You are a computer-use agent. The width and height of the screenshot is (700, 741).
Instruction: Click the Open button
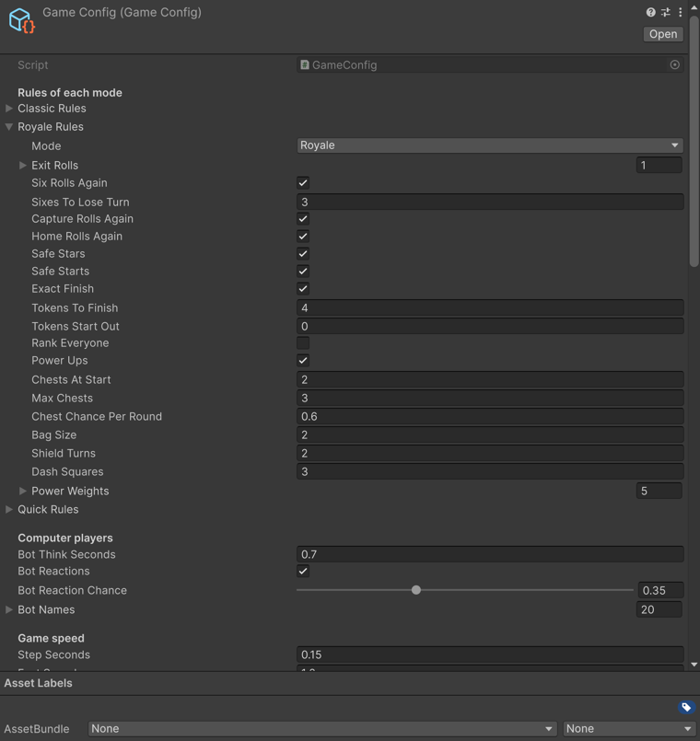(x=663, y=34)
